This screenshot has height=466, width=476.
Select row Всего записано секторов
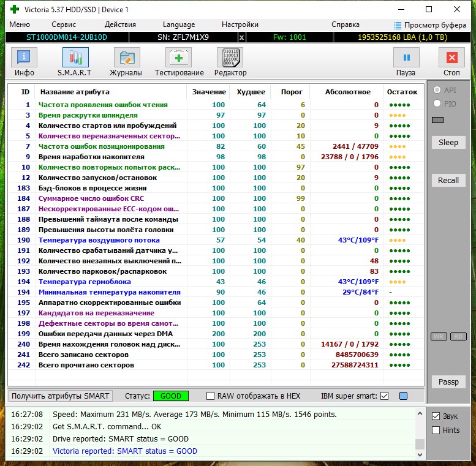(x=216, y=355)
